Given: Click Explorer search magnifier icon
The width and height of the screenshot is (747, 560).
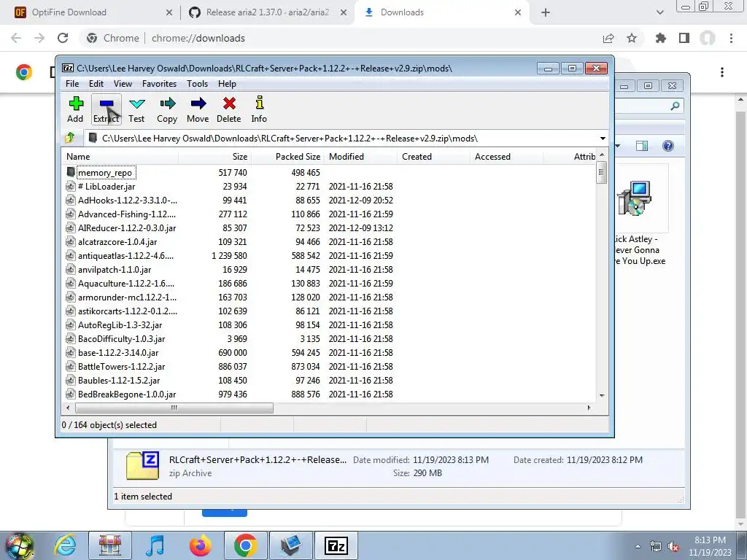Looking at the screenshot, I should coord(675,106).
